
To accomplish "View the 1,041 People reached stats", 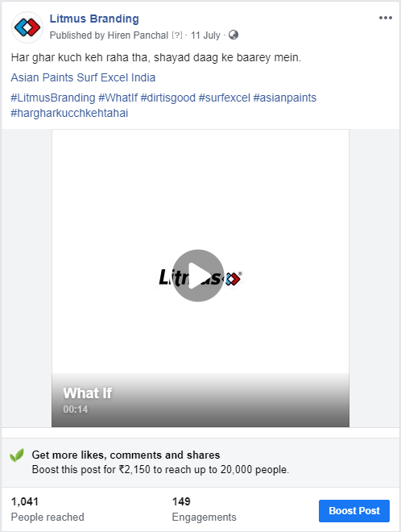I will pos(48,509).
